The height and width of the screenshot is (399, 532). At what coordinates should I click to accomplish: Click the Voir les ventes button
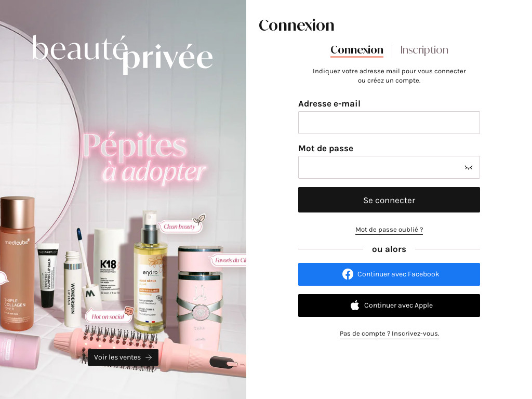click(123, 357)
